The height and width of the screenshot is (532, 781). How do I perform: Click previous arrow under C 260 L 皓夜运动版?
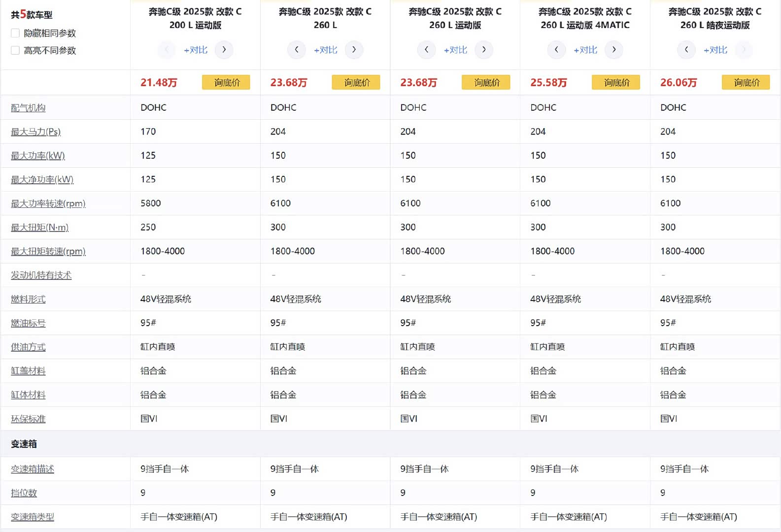686,50
